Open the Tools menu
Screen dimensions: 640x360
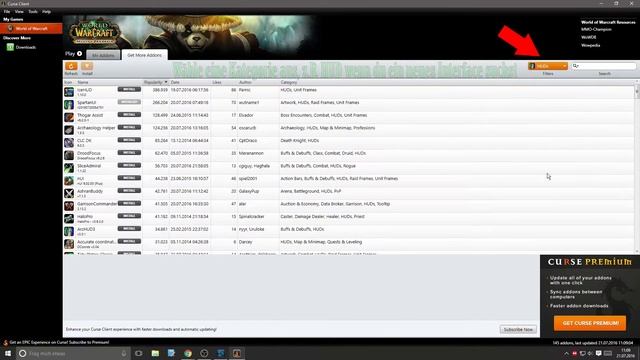point(33,11)
